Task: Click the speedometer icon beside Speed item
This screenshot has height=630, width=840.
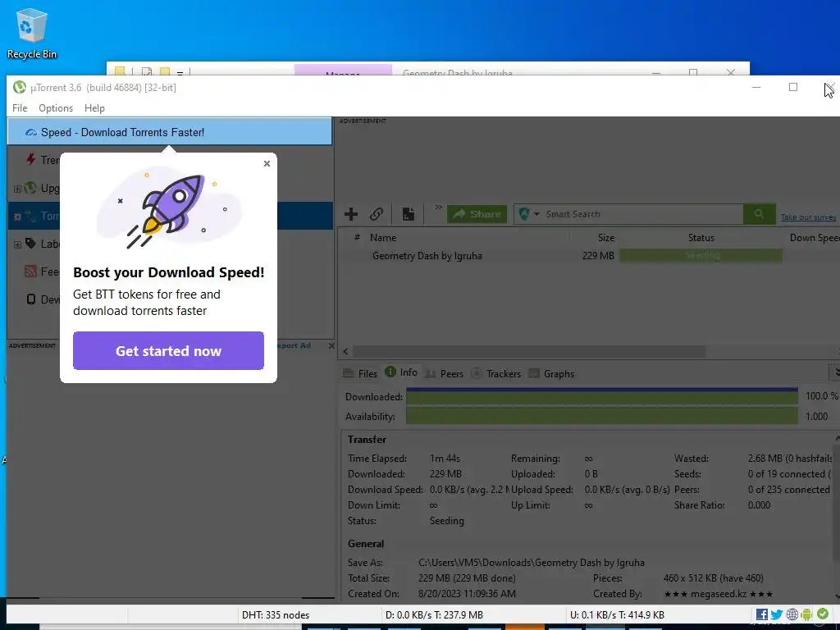Action: click(x=31, y=132)
